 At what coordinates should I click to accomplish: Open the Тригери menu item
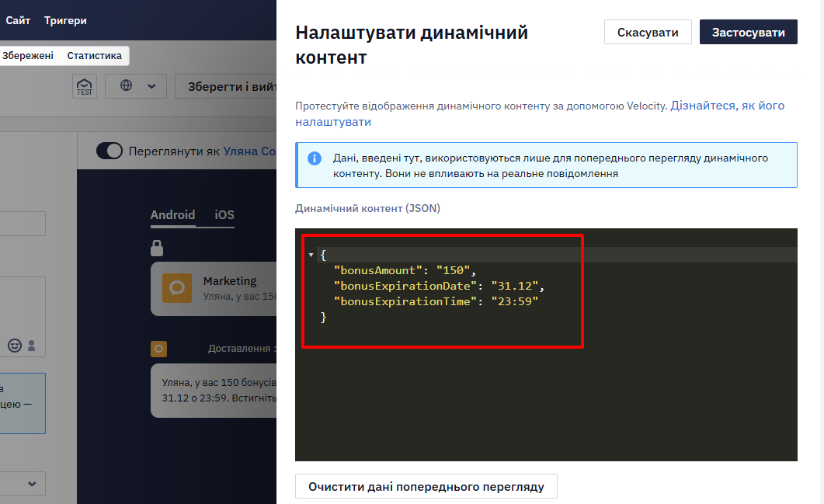click(65, 20)
